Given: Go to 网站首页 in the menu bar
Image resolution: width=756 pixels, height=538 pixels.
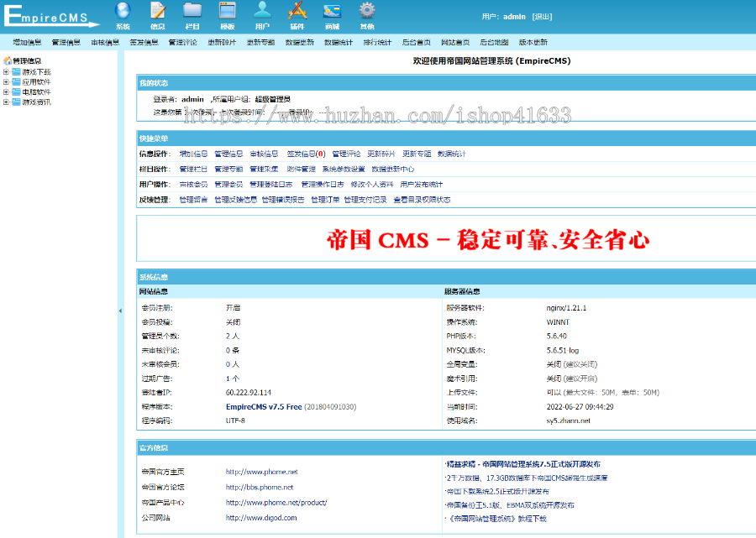Looking at the screenshot, I should [455, 42].
